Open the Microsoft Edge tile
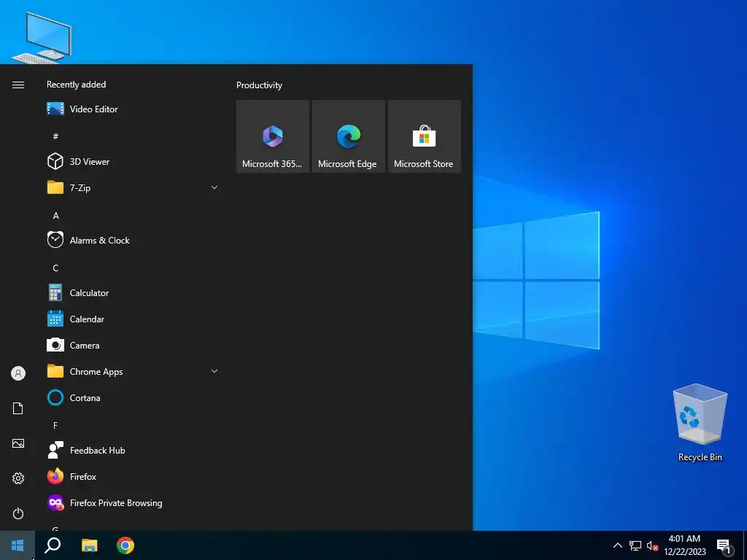The width and height of the screenshot is (747, 560). [348, 136]
